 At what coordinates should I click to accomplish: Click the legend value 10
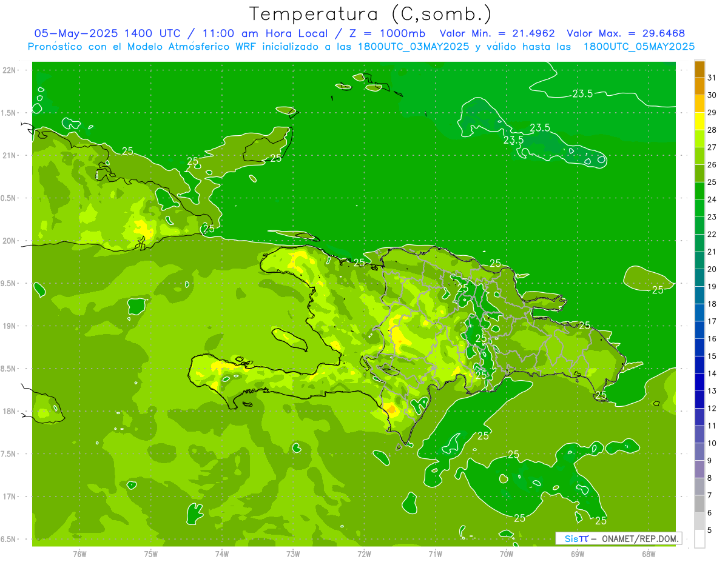point(712,443)
